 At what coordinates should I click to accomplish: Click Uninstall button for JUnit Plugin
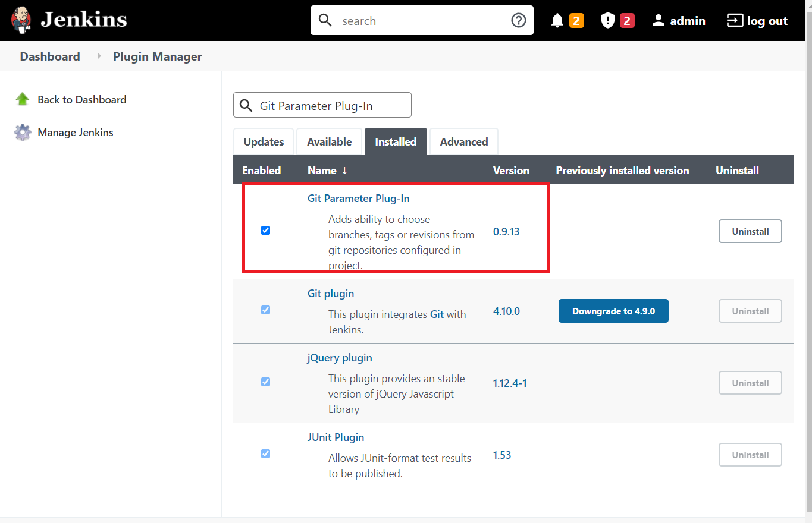pyautogui.click(x=750, y=455)
